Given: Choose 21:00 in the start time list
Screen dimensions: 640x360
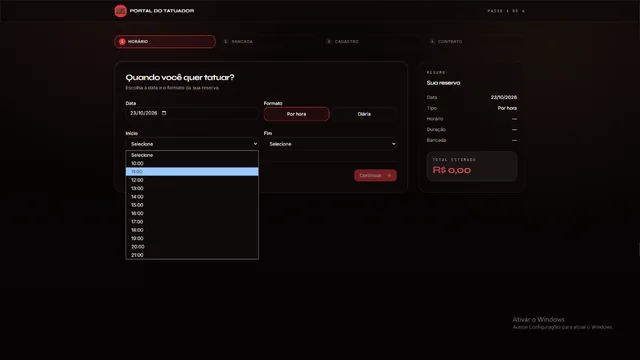Looking at the screenshot, I should pos(192,255).
